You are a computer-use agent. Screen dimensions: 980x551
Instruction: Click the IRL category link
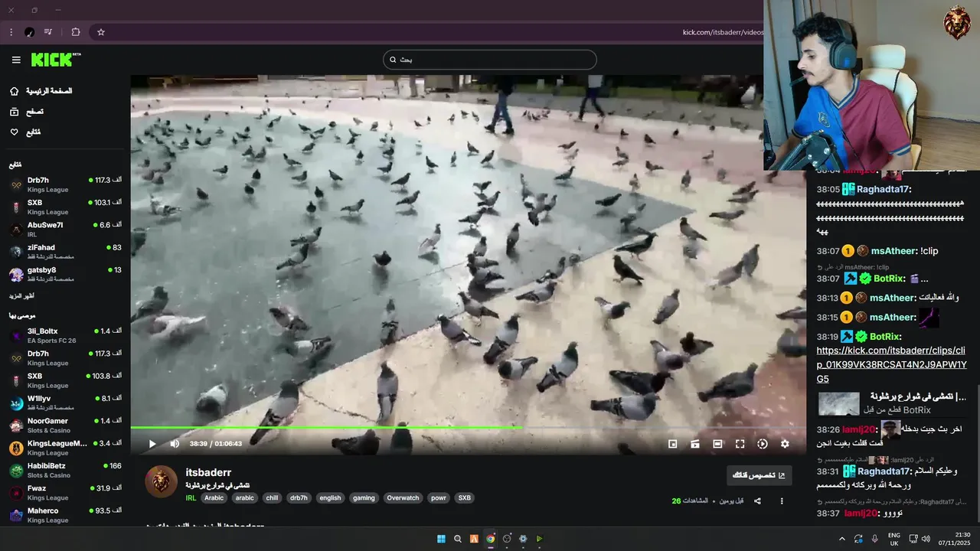pyautogui.click(x=191, y=498)
